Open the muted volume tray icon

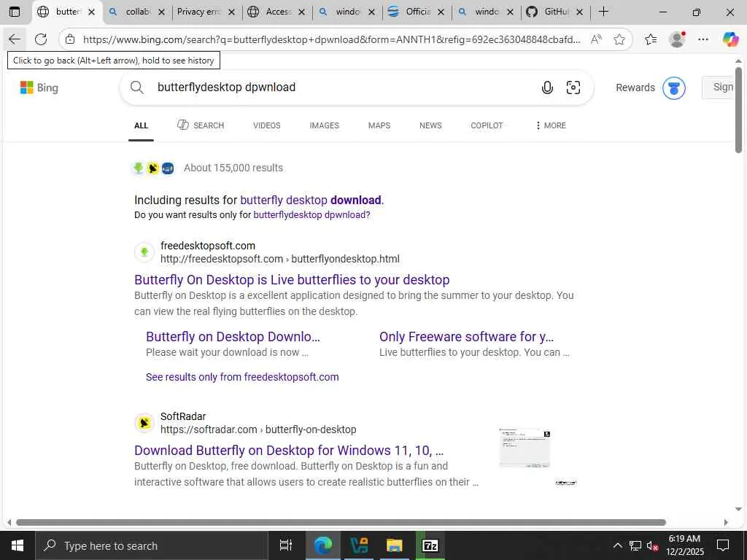point(652,545)
